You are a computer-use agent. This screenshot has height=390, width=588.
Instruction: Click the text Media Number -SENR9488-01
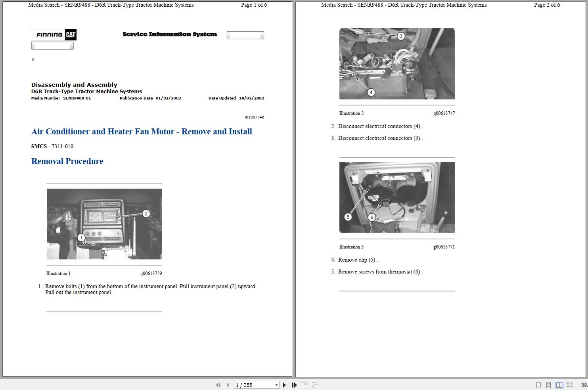click(61, 98)
